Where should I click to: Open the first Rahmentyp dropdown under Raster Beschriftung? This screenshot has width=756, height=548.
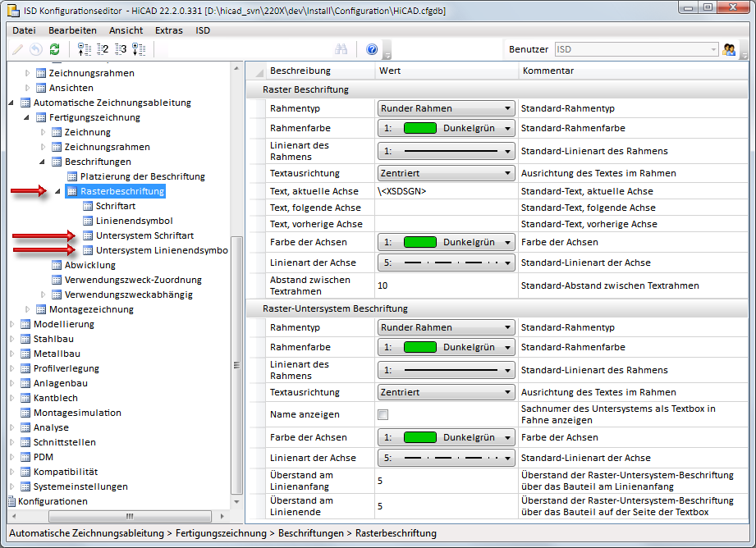click(446, 108)
